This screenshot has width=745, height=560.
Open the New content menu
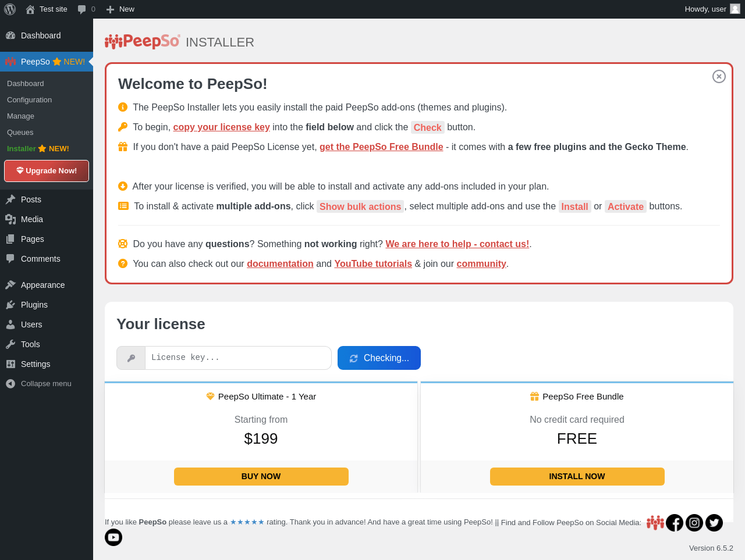(120, 9)
